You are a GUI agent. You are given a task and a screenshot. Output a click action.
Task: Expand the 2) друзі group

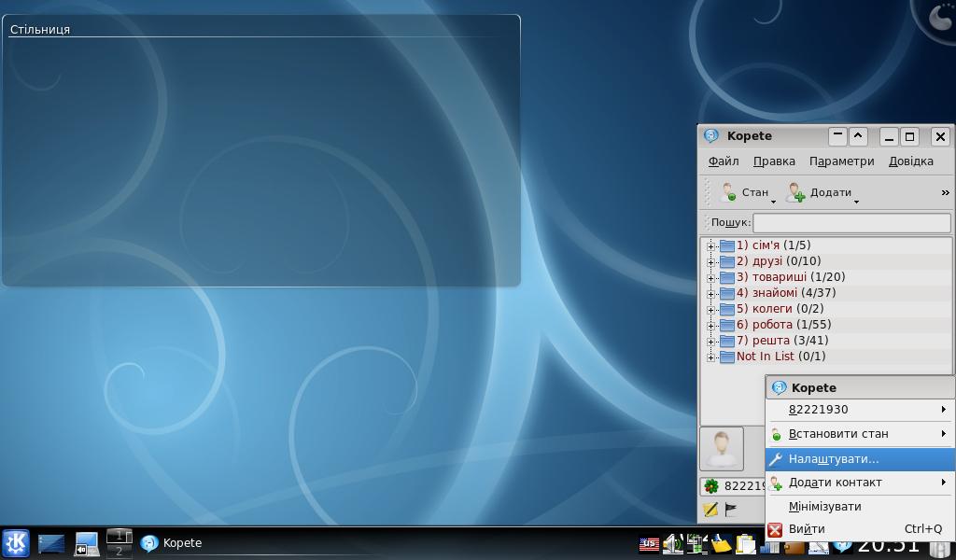[x=710, y=262]
